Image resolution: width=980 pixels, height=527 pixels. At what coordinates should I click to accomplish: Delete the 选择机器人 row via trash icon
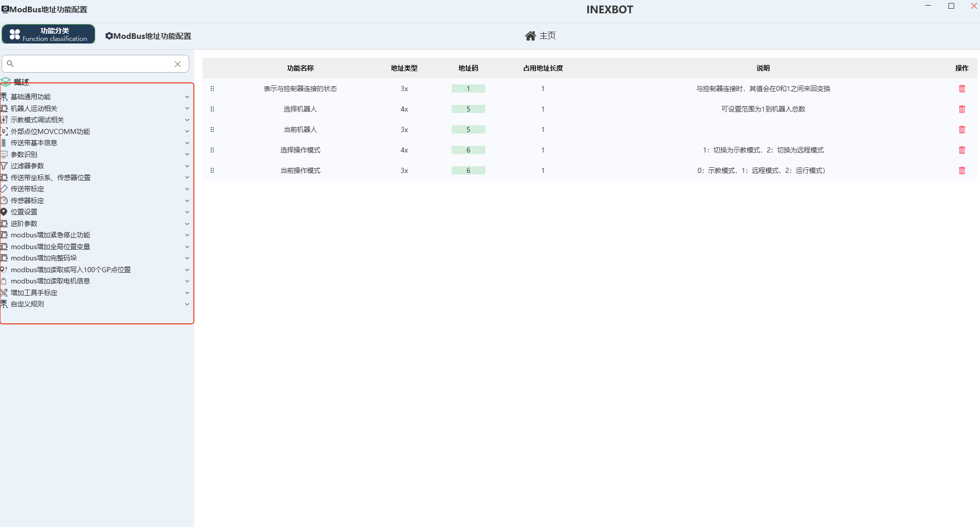pyautogui.click(x=962, y=109)
